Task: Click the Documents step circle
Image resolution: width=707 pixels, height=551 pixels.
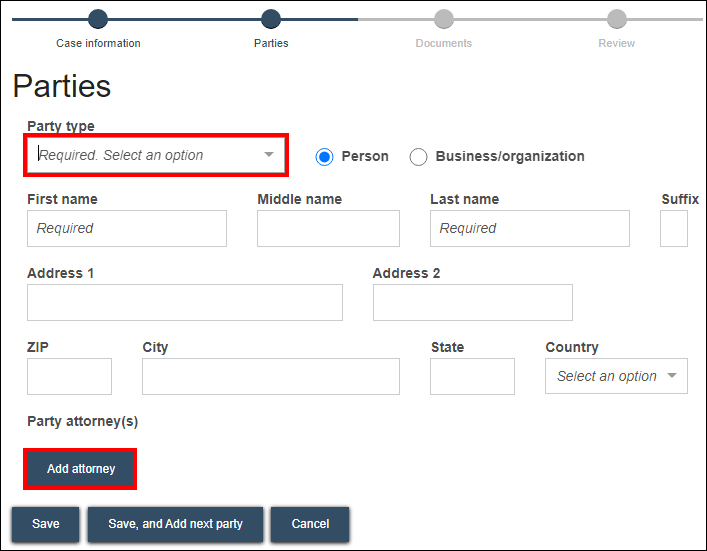Action: [x=444, y=19]
